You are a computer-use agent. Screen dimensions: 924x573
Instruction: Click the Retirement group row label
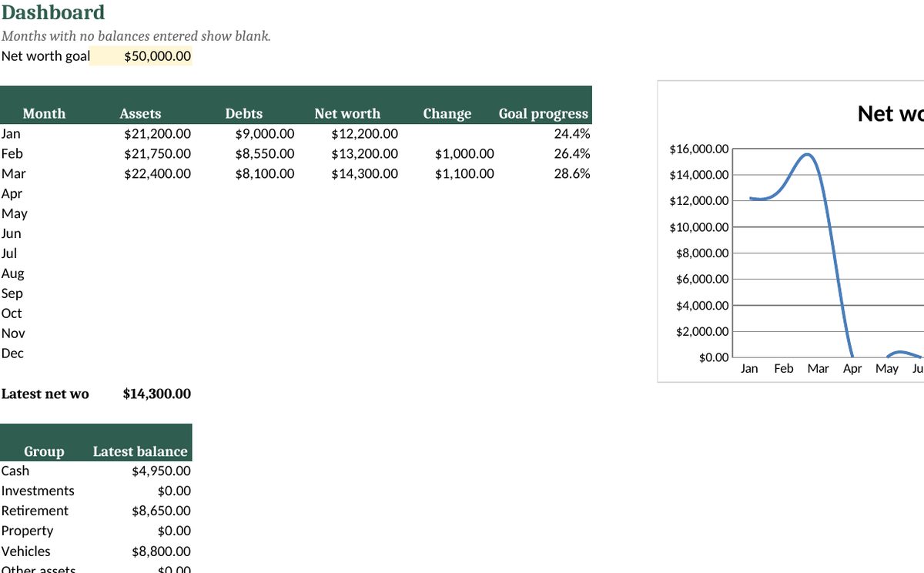coord(35,511)
